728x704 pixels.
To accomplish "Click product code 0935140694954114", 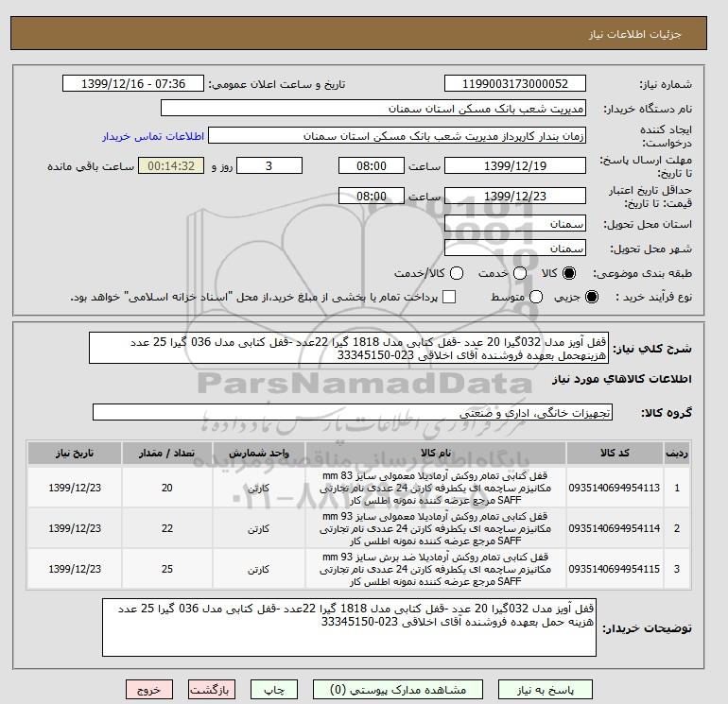I will coord(615,528).
